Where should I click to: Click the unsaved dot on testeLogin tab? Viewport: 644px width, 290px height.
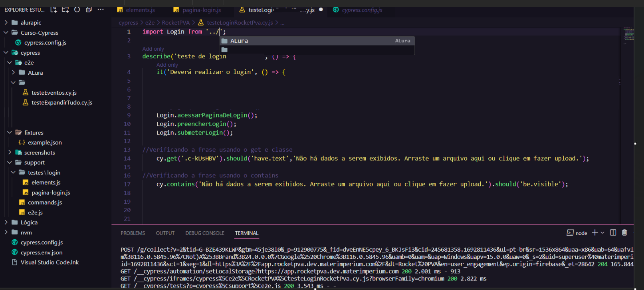(321, 10)
